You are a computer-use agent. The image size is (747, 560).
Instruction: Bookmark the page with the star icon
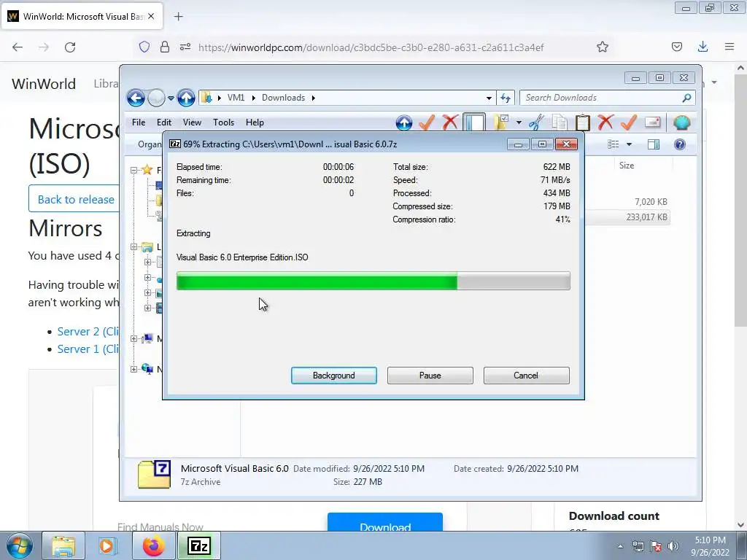(603, 47)
